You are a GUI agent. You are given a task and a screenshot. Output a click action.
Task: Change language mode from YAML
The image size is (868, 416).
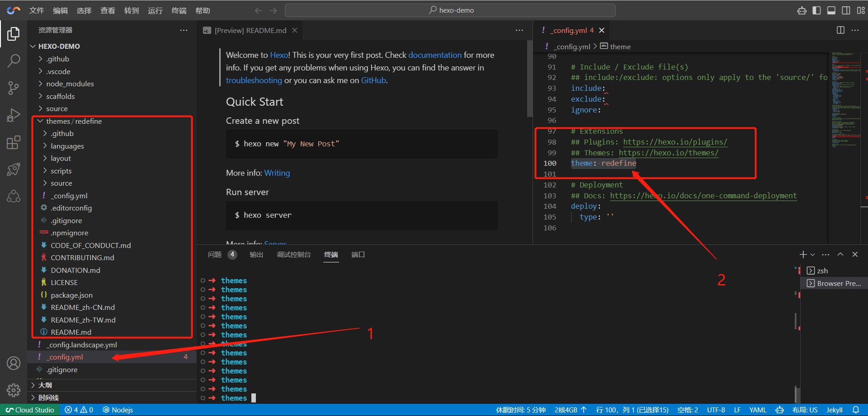[x=758, y=410]
